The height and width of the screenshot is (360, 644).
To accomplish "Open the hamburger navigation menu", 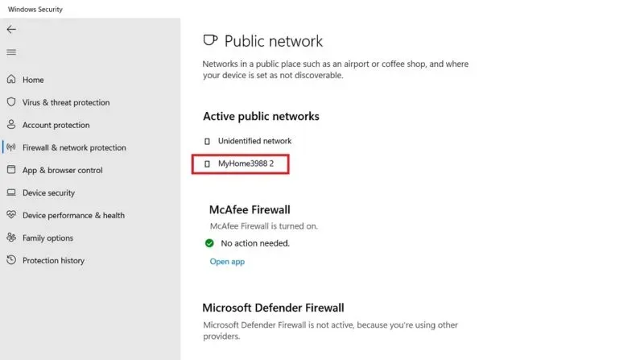I will coord(11,52).
